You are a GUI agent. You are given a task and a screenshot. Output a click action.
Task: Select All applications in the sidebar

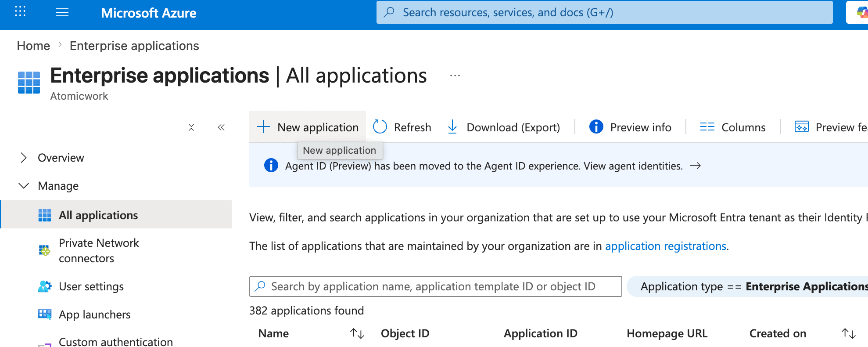point(116,214)
